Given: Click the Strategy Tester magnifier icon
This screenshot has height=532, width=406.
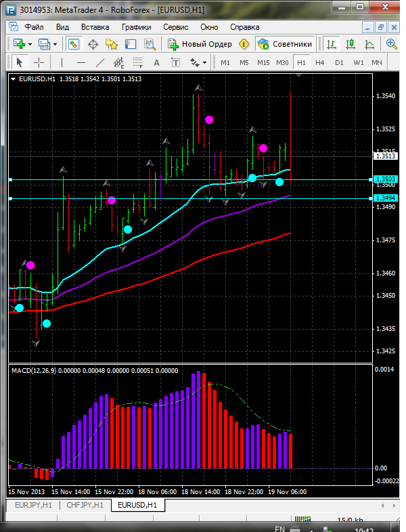Looking at the screenshot, I should click(150, 44).
